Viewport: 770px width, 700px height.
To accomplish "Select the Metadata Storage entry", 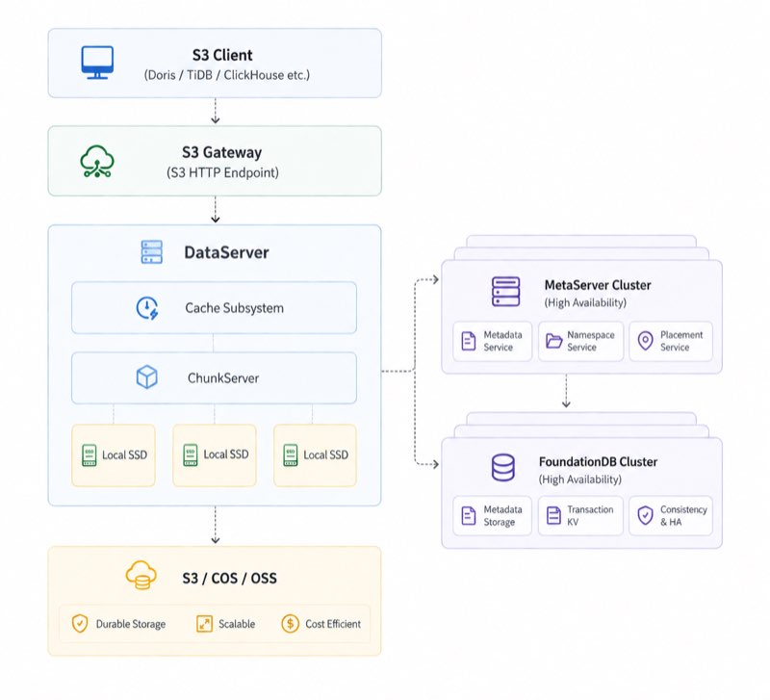I will (x=491, y=515).
